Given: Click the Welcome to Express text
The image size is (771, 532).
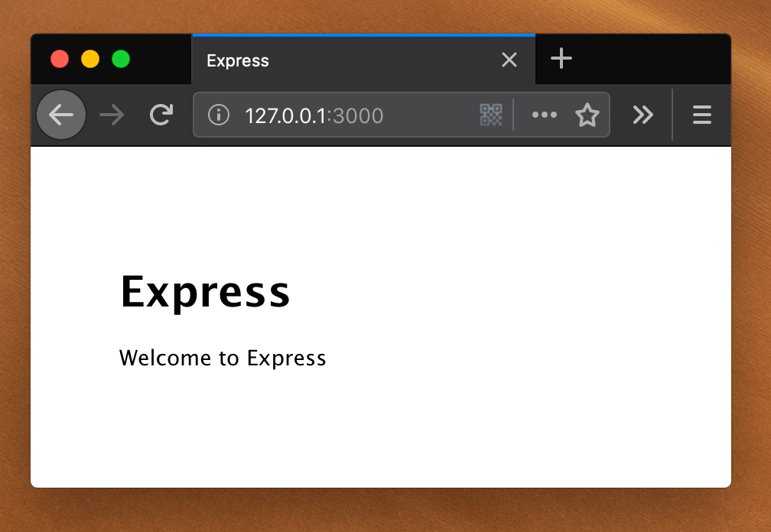Looking at the screenshot, I should 223,358.
